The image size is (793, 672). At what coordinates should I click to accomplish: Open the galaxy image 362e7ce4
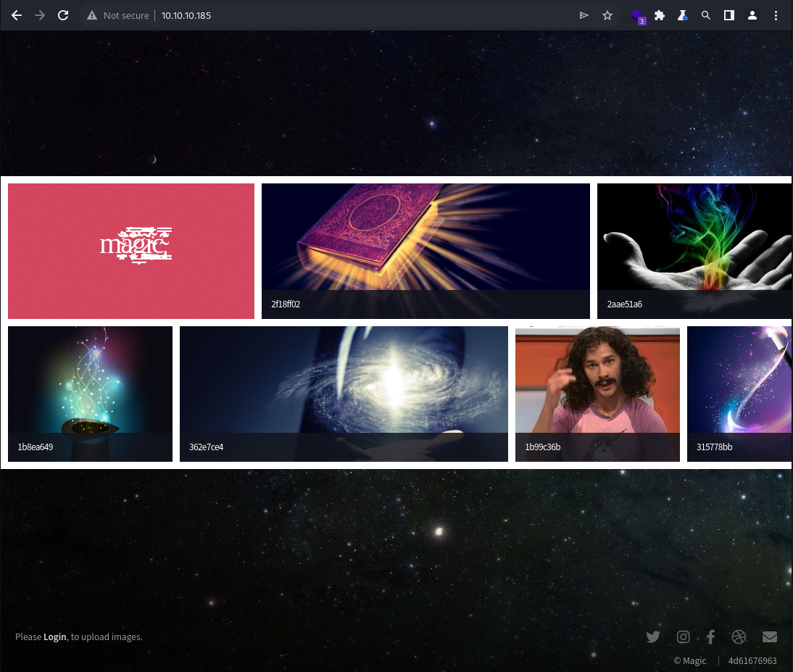(x=344, y=394)
